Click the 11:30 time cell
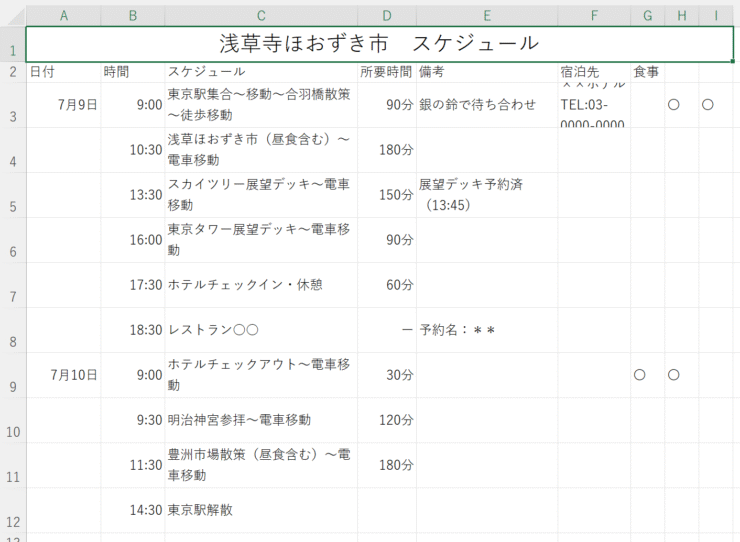 coord(133,466)
